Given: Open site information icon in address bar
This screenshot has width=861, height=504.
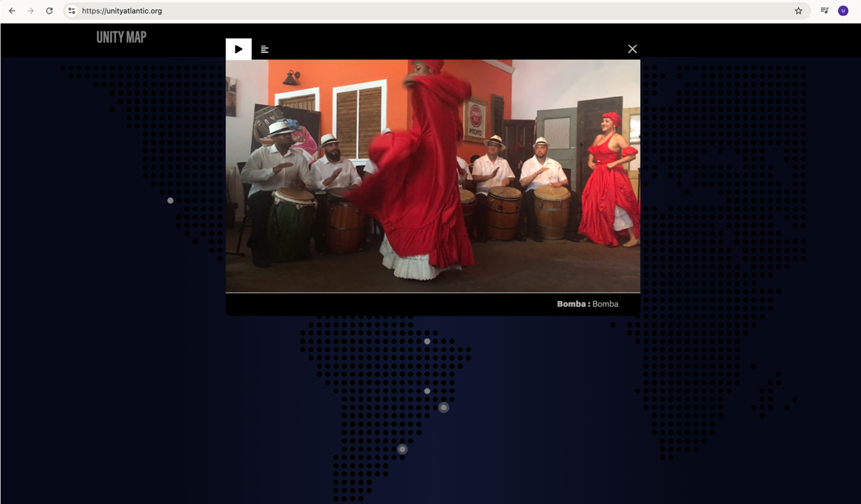Looking at the screenshot, I should 71,11.
